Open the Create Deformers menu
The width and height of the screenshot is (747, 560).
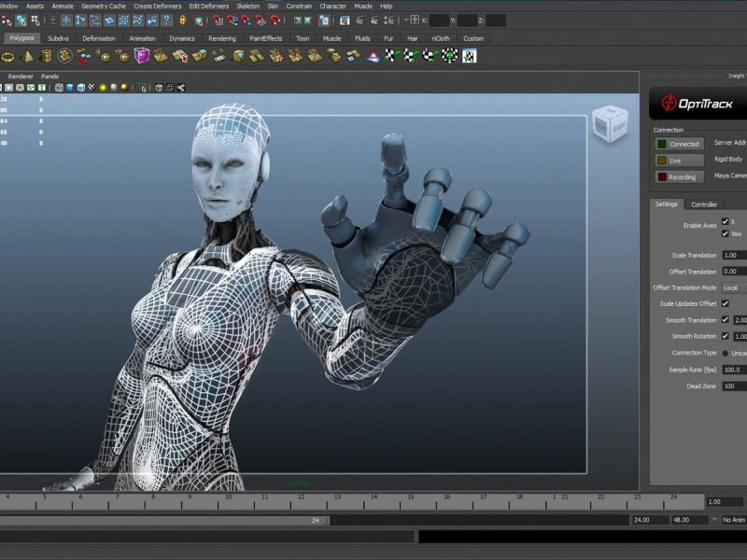(x=158, y=6)
